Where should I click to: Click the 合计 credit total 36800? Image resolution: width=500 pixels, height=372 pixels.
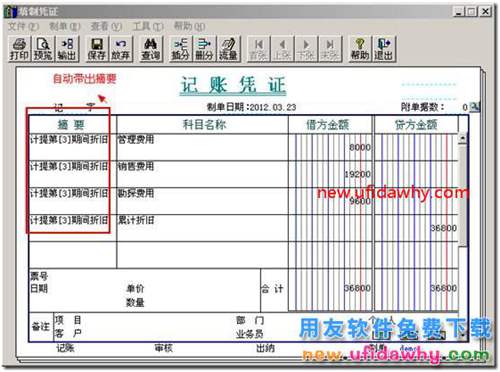tap(443, 288)
